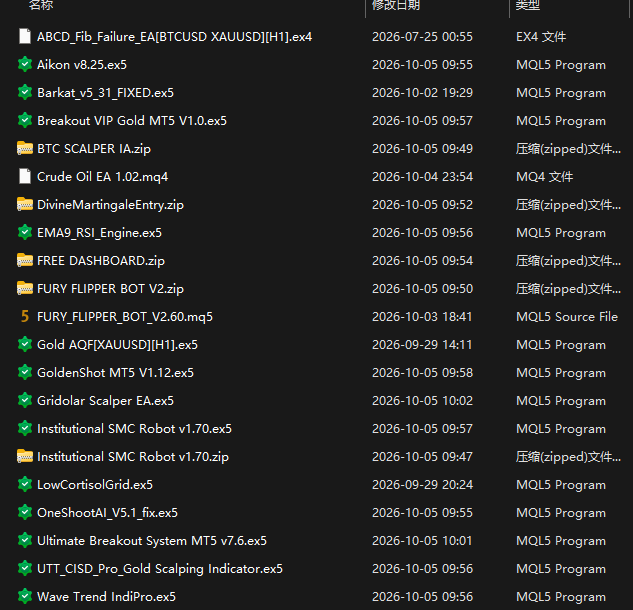Select the file name Aikon v8.25.ex5
Viewport: 633px width, 610px height.
click(x=82, y=65)
